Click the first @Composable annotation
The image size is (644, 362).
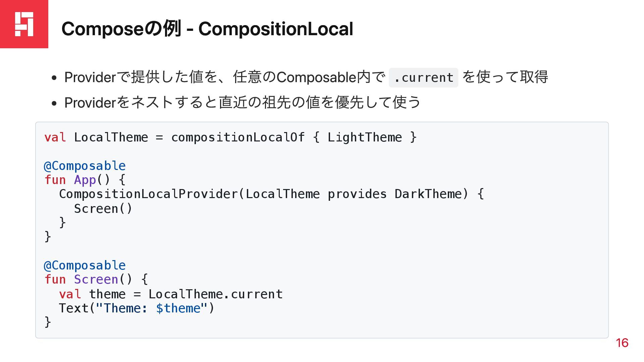[85, 166]
